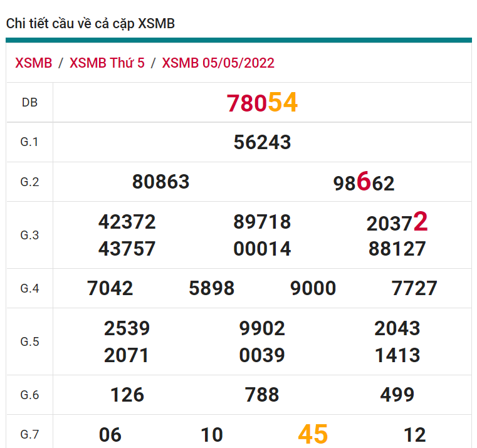Click the heading Chi tiết cầu về cả cặp XSMB
The width and height of the screenshot is (477, 448).
90,24
